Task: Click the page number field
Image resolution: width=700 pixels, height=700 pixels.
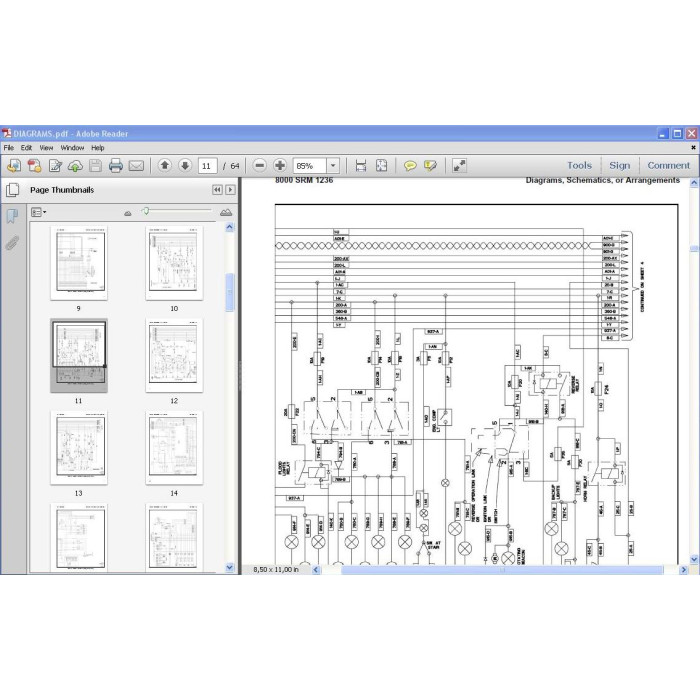Action: pyautogui.click(x=208, y=166)
